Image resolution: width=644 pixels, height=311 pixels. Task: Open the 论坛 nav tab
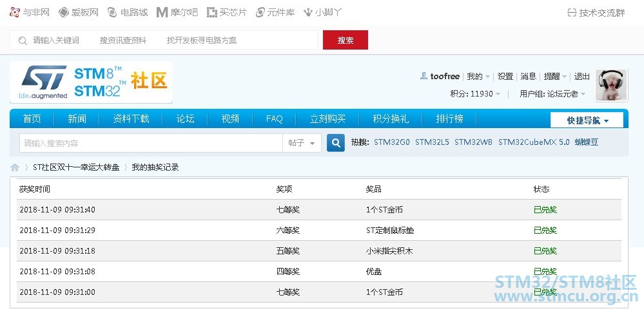coord(185,119)
